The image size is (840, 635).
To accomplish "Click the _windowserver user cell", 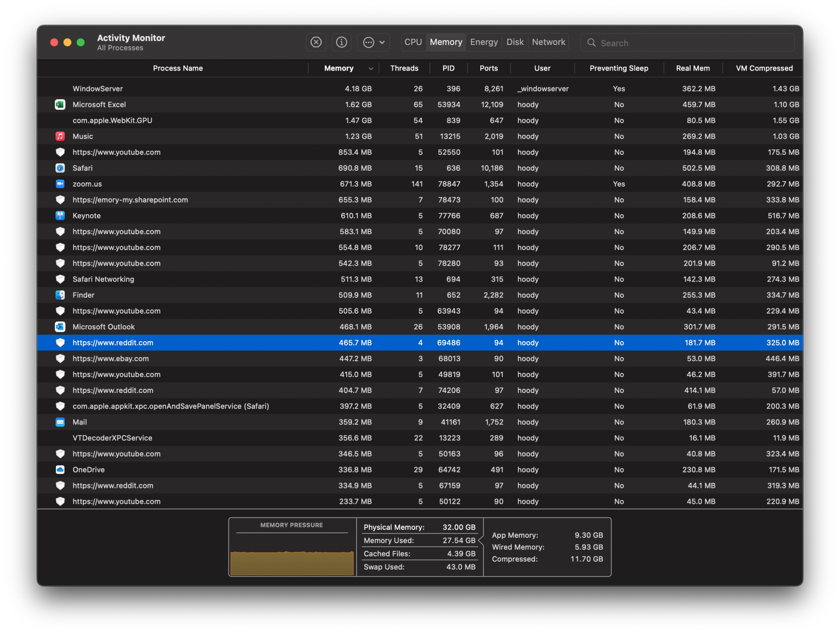I will pos(543,89).
